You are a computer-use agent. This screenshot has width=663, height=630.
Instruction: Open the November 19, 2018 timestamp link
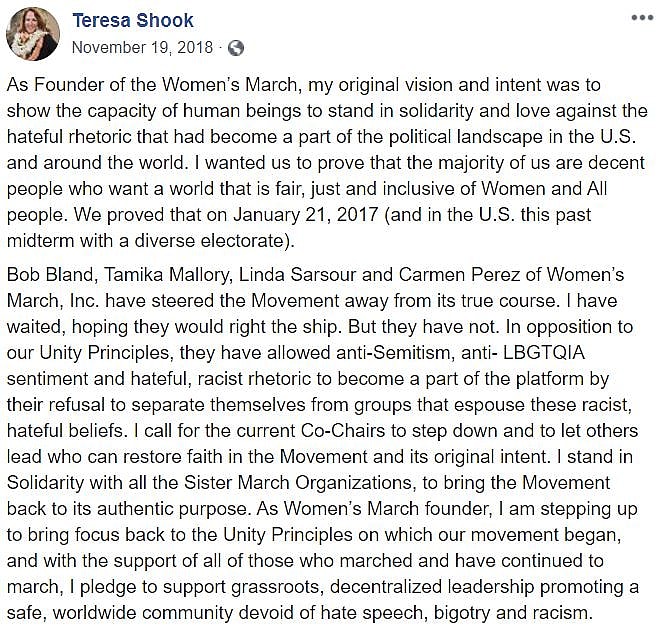coord(144,47)
